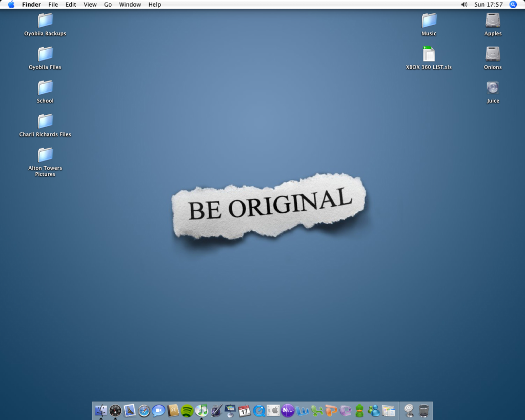Screen dimensions: 525x420
Task: Open Spotlight search in menu bar
Action: pyautogui.click(x=513, y=4)
